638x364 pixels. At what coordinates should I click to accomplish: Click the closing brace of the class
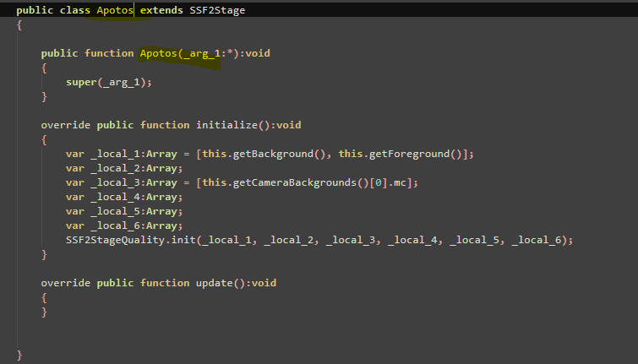[19, 355]
